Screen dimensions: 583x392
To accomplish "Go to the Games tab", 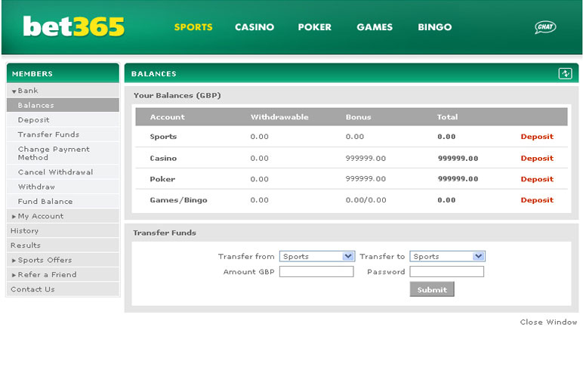I will click(x=375, y=26).
